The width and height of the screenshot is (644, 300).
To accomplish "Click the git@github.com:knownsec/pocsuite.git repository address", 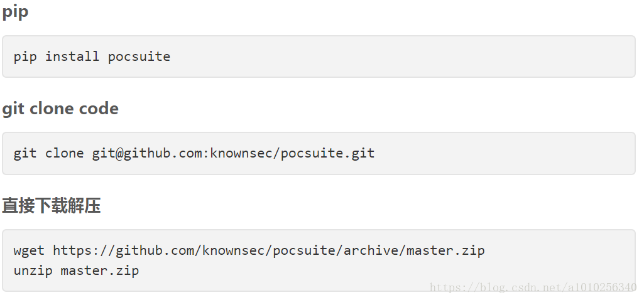I will click(233, 153).
